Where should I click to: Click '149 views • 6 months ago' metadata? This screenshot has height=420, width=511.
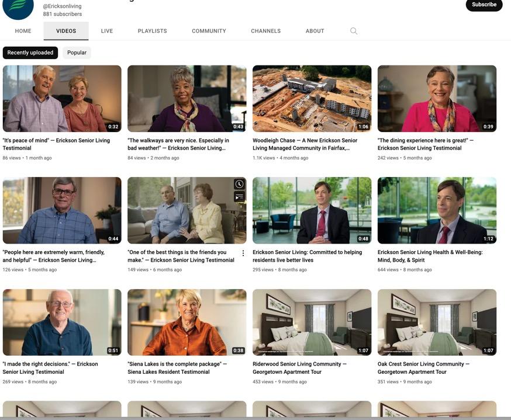click(154, 269)
